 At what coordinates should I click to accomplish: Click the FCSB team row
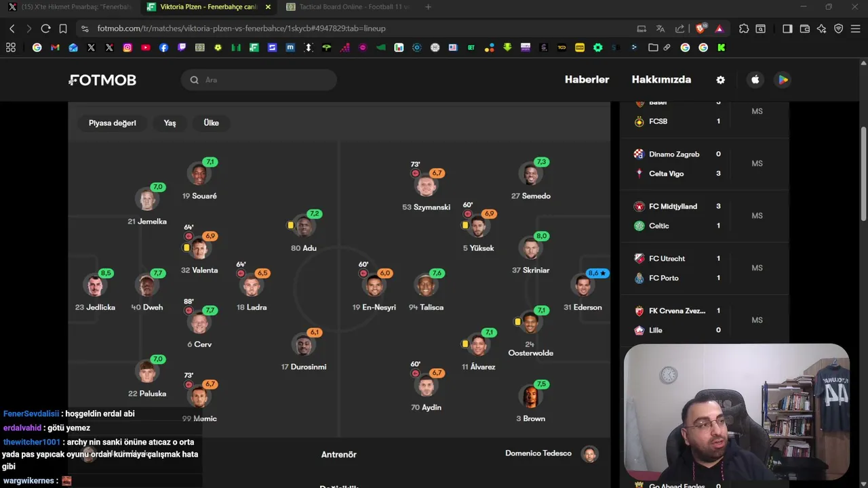(678, 121)
